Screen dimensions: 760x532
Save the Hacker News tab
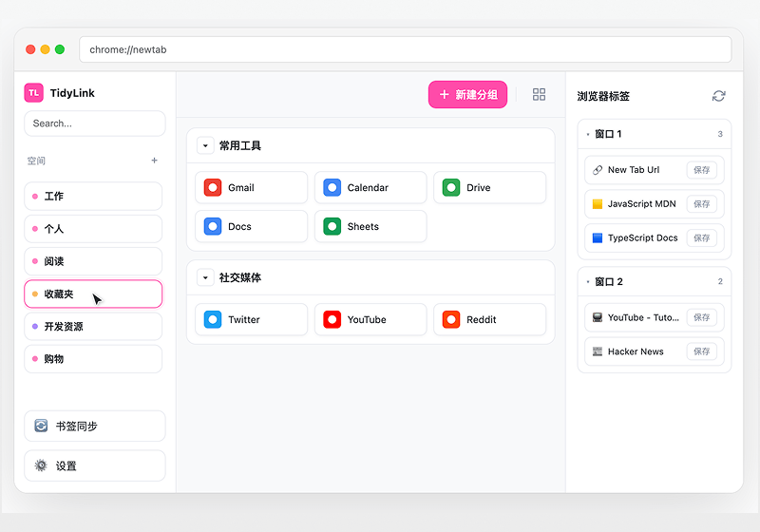tap(701, 351)
